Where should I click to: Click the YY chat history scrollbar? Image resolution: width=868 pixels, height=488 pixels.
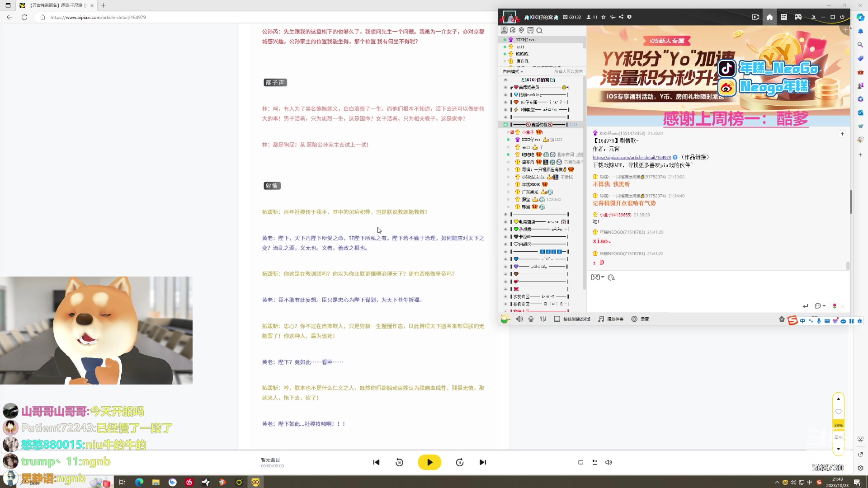coord(848,266)
